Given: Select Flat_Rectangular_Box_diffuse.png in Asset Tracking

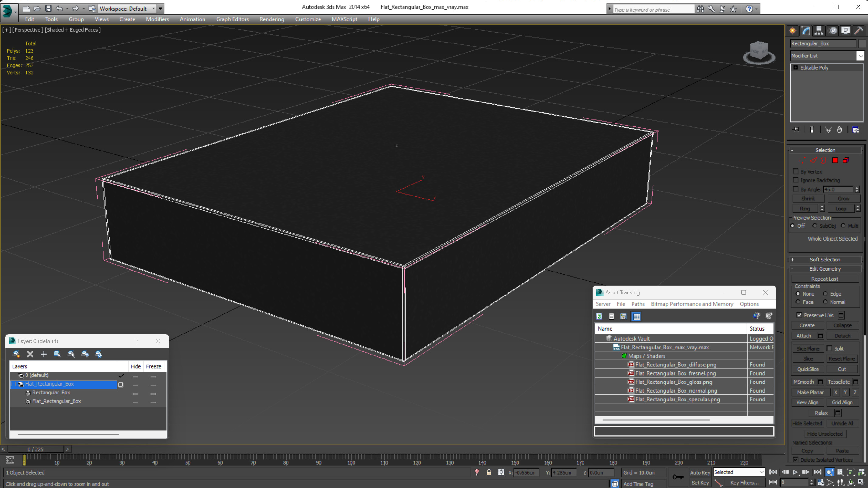Looking at the screenshot, I should click(x=675, y=365).
